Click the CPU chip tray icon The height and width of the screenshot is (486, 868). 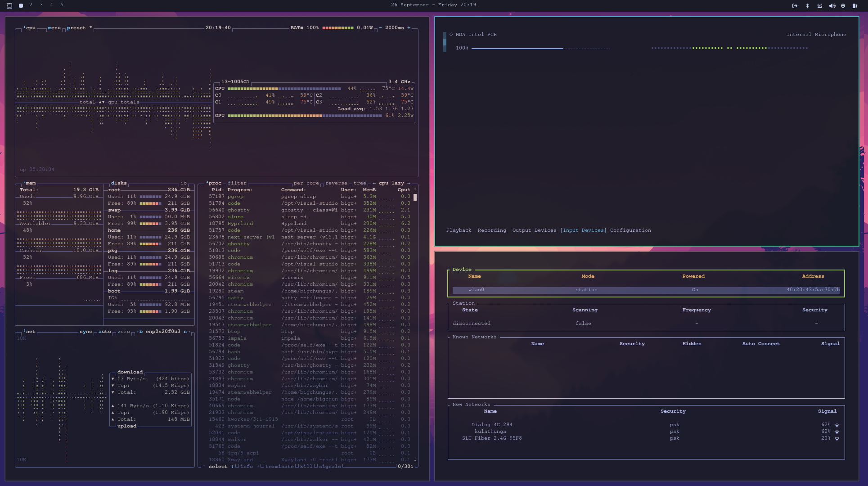[843, 6]
